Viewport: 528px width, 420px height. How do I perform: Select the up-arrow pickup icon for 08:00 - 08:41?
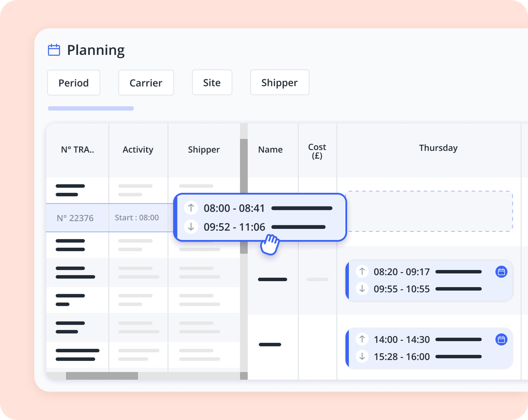coord(191,208)
